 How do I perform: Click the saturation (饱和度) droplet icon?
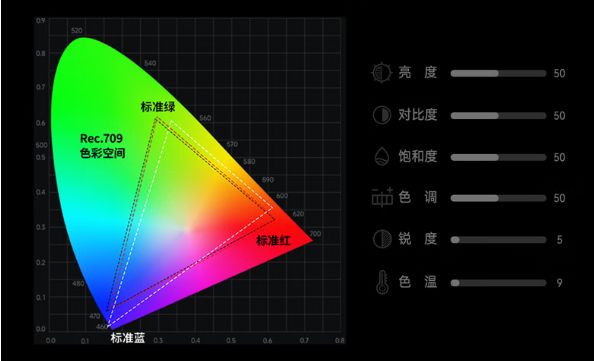tap(381, 156)
